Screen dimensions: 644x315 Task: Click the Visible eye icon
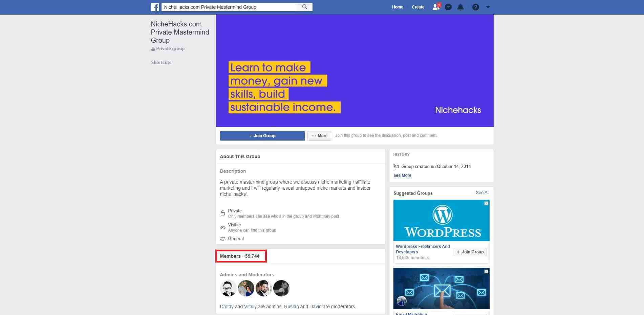pos(222,228)
